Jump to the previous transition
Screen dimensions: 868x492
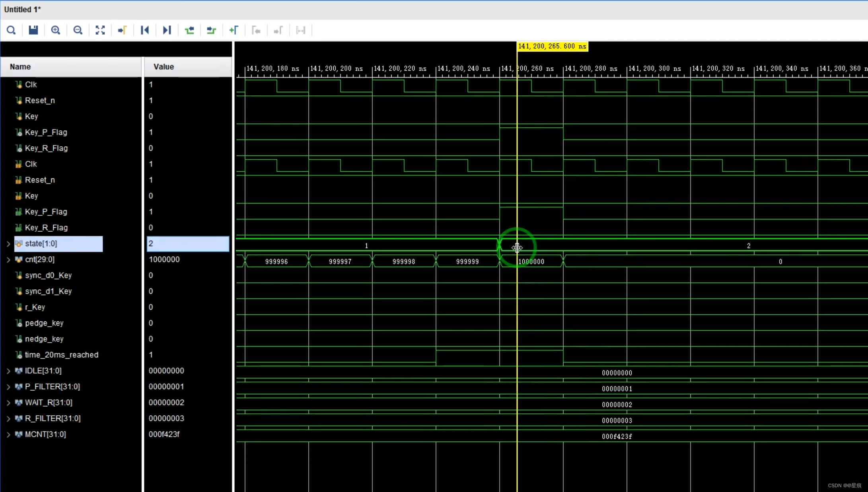point(189,30)
